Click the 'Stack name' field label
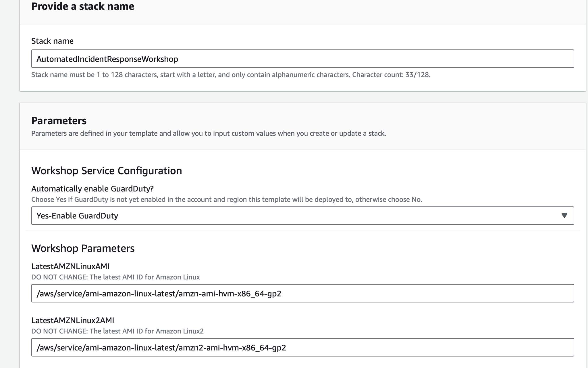The width and height of the screenshot is (588, 368). (x=52, y=41)
